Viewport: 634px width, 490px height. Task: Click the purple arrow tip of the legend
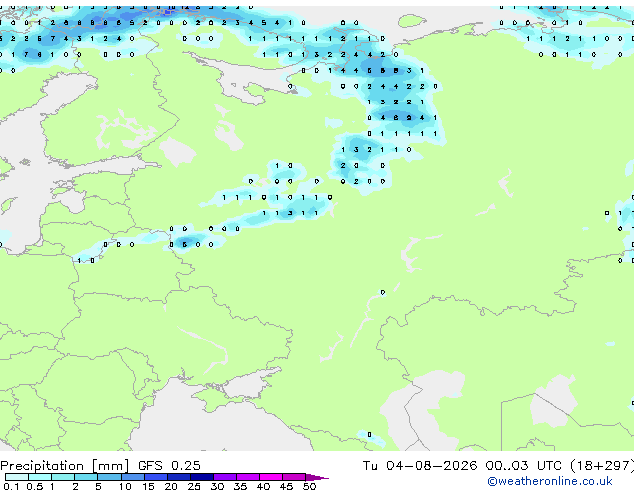coord(317,477)
